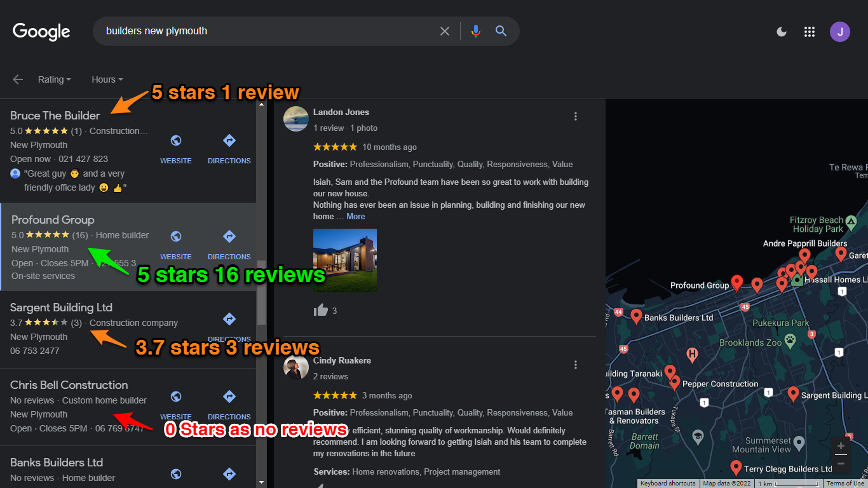This screenshot has height=488, width=868.
Task: Click Sargent Building phone 06 753 2477
Action: (35, 351)
